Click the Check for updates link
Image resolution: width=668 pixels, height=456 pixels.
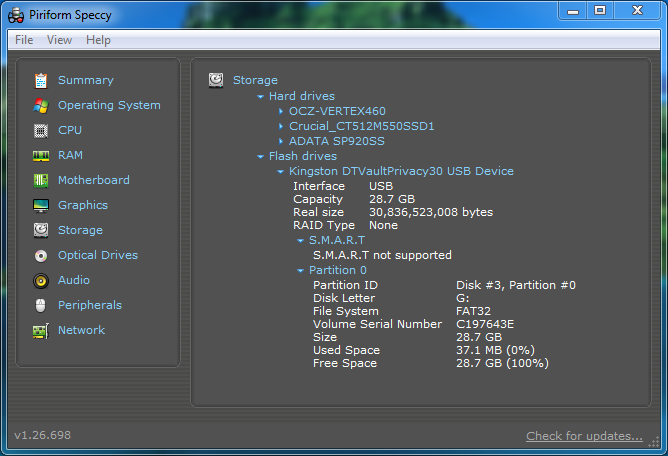tap(584, 436)
